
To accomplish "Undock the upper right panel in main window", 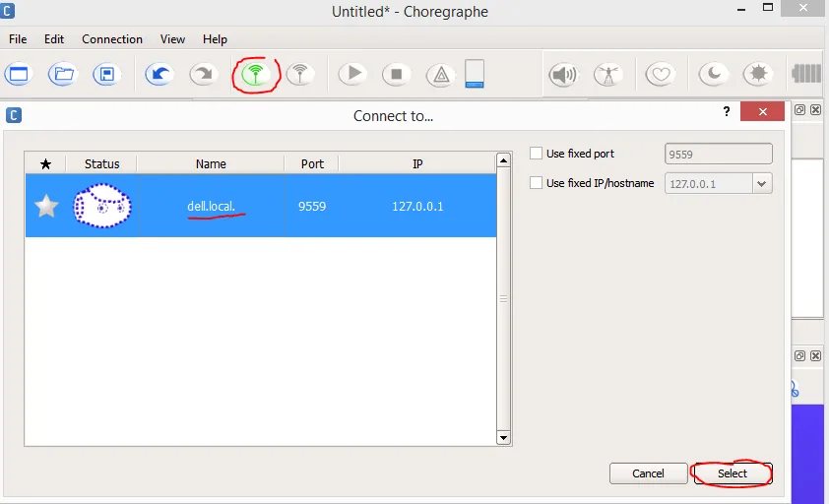I will (x=799, y=109).
